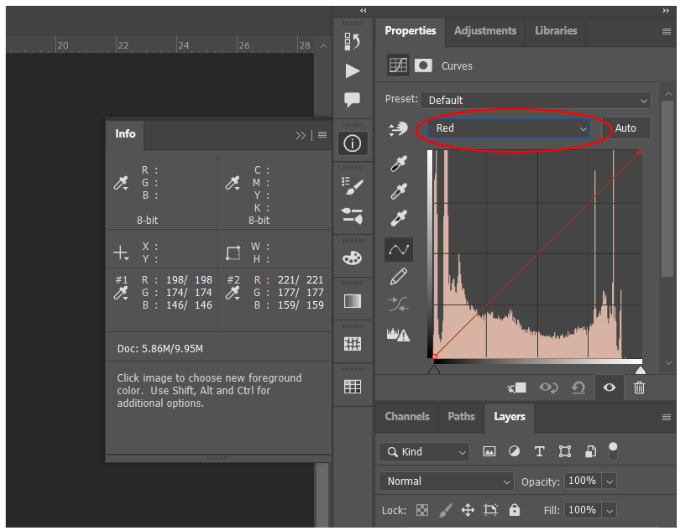Click the smooth curve values icon
Screen dimensions: 682x532
398,304
